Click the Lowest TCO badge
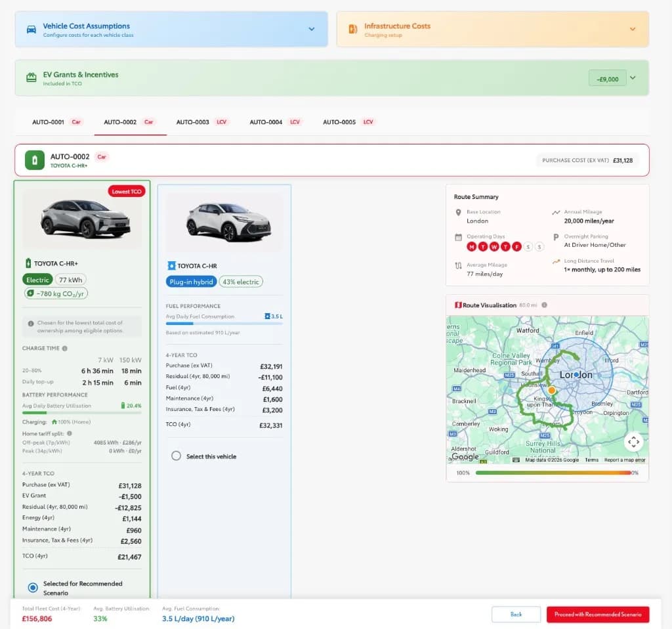The width and height of the screenshot is (672, 629). (127, 191)
